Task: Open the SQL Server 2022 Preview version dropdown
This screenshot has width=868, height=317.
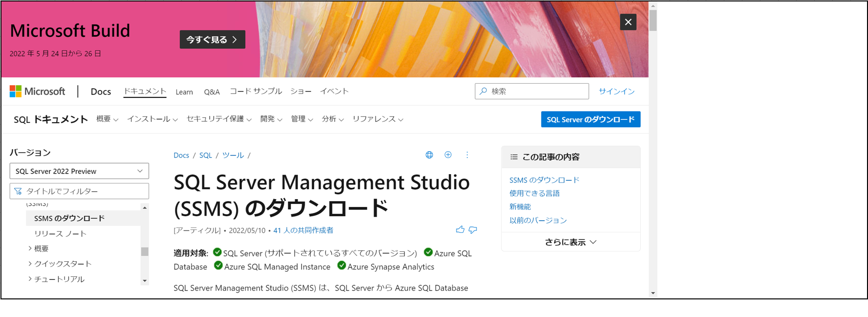Action: (x=79, y=171)
